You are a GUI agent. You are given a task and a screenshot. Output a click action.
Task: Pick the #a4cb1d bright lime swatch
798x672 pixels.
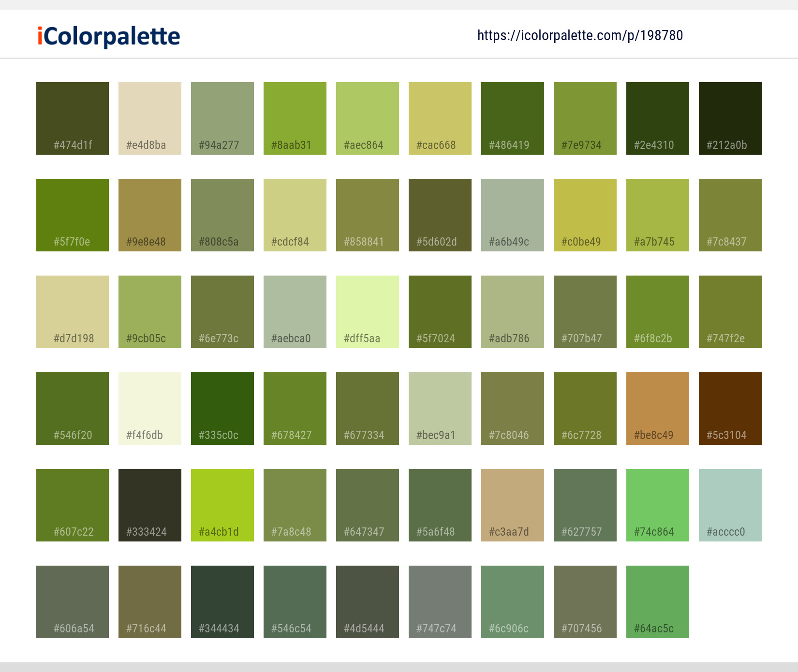point(222,505)
